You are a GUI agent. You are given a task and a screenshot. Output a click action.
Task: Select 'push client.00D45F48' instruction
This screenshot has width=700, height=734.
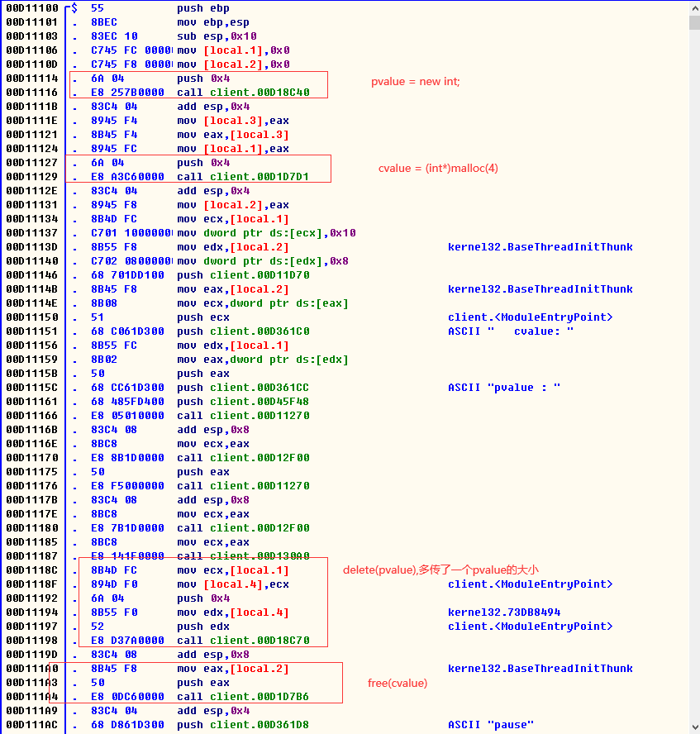point(243,401)
